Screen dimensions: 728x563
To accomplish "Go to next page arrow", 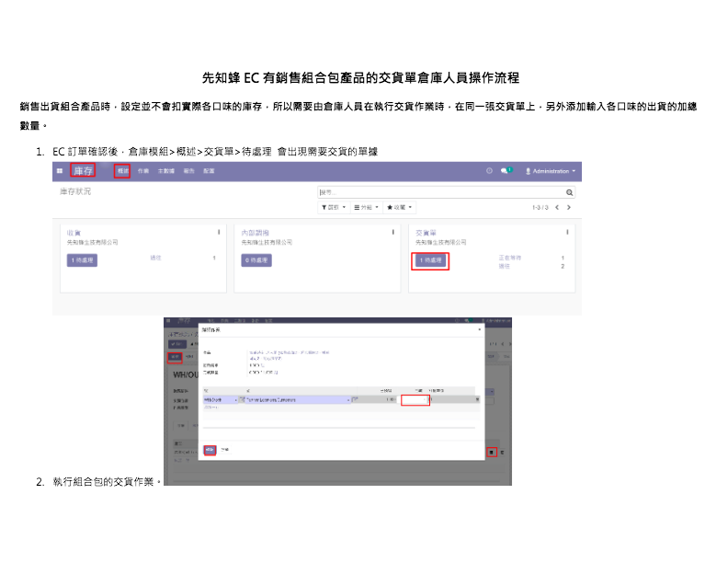I will pyautogui.click(x=569, y=207).
